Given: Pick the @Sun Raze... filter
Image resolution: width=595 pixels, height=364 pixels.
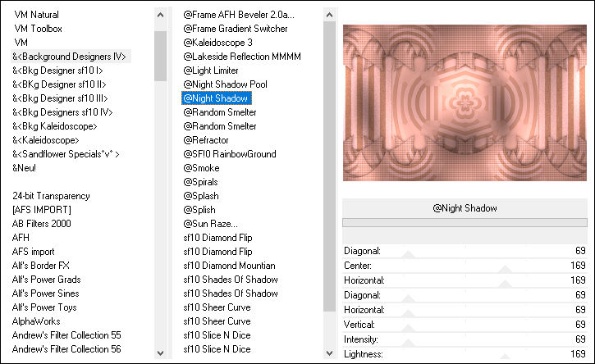Looking at the screenshot, I should coord(210,224).
